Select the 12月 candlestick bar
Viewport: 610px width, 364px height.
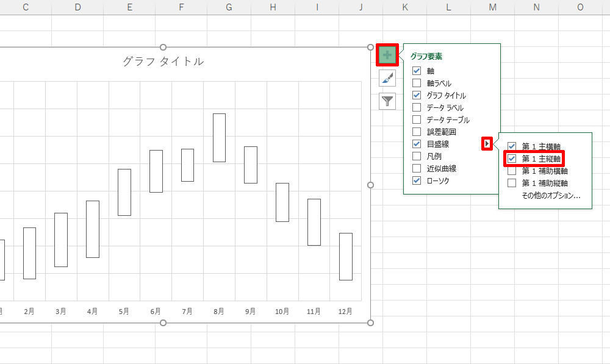coord(346,257)
